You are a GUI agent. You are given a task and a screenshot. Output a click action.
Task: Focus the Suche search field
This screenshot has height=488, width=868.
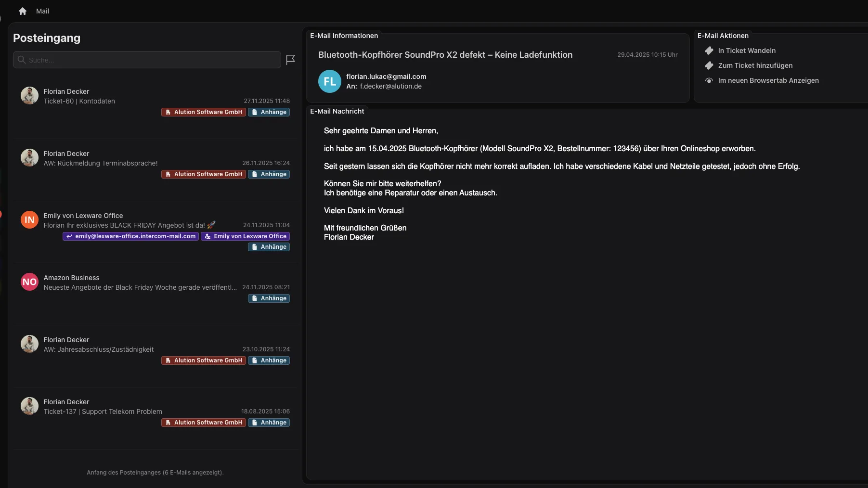pyautogui.click(x=147, y=60)
